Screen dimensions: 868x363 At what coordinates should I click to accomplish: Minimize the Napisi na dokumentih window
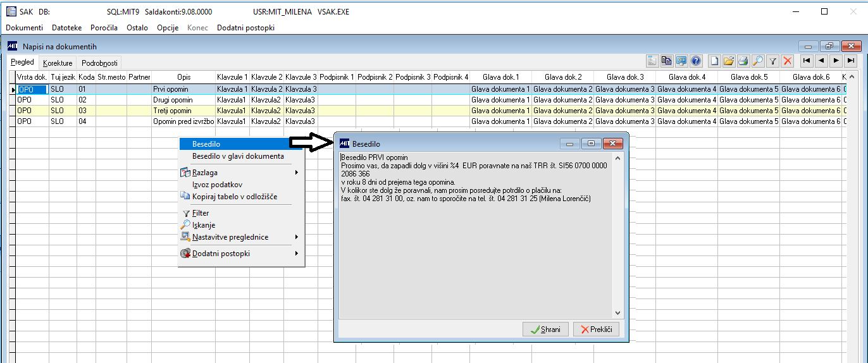point(808,46)
